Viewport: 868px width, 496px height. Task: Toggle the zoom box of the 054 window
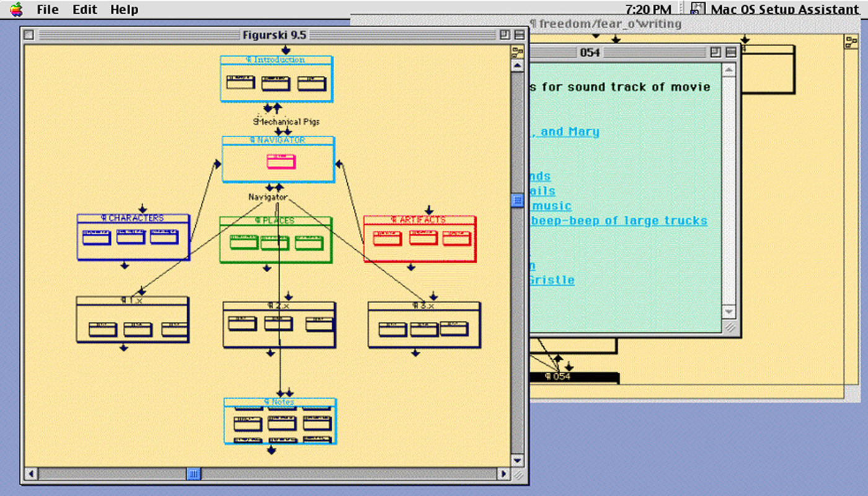(716, 53)
